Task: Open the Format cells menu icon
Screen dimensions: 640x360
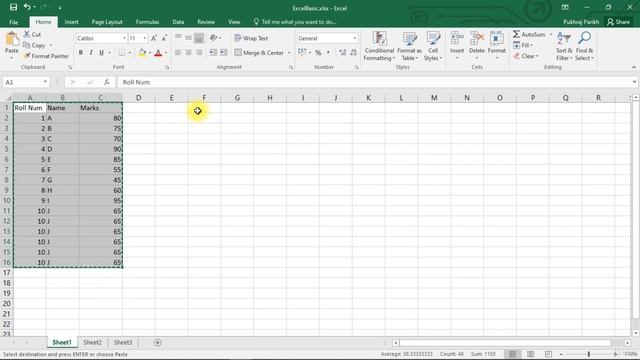Action: 497,39
